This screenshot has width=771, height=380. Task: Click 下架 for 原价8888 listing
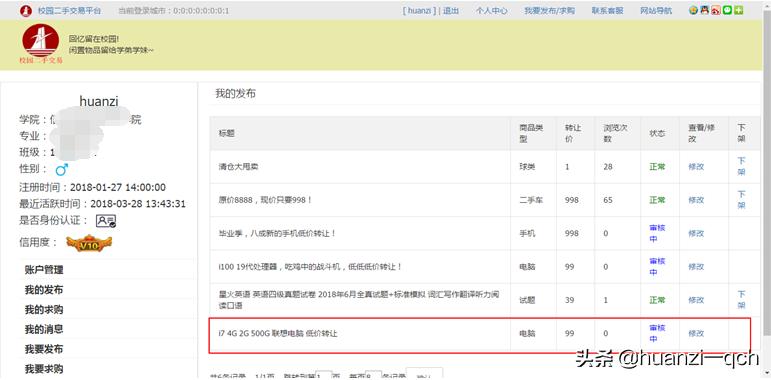741,200
